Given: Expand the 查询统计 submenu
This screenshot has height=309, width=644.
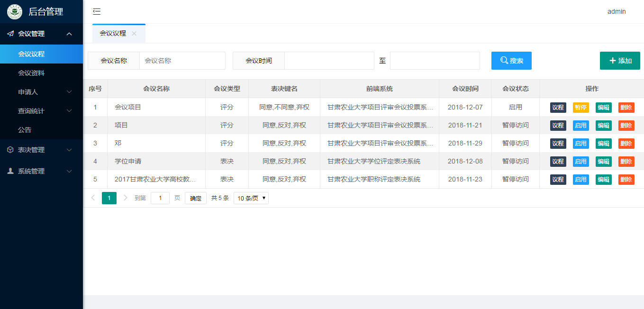Looking at the screenshot, I should click(42, 111).
